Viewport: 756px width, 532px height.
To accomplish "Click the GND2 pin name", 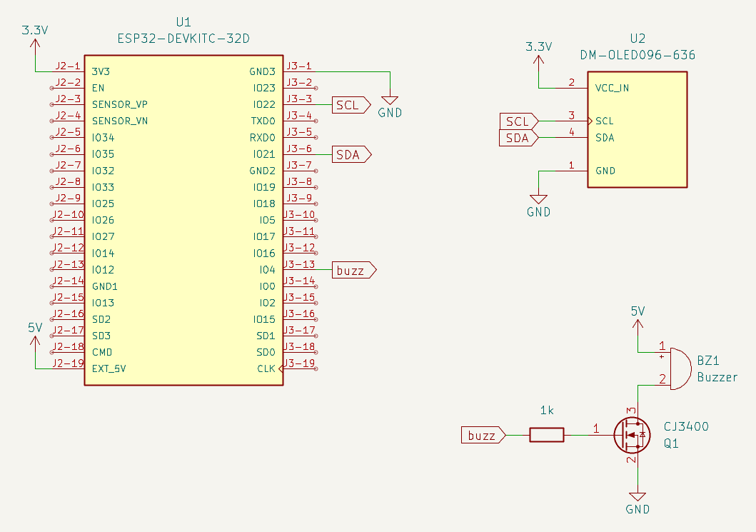I will click(x=262, y=171).
